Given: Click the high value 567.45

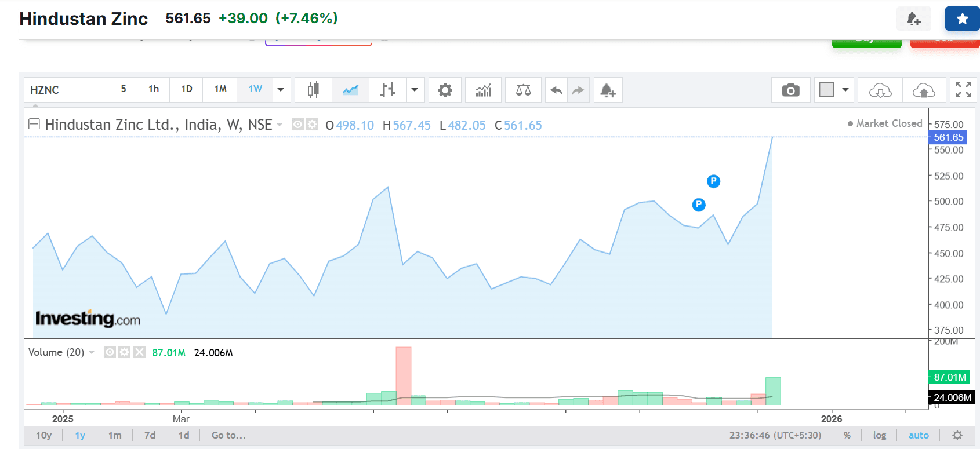Looking at the screenshot, I should click(x=412, y=125).
